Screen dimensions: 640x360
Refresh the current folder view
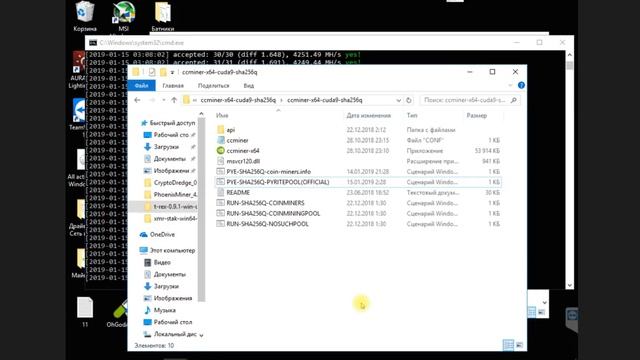click(x=409, y=100)
